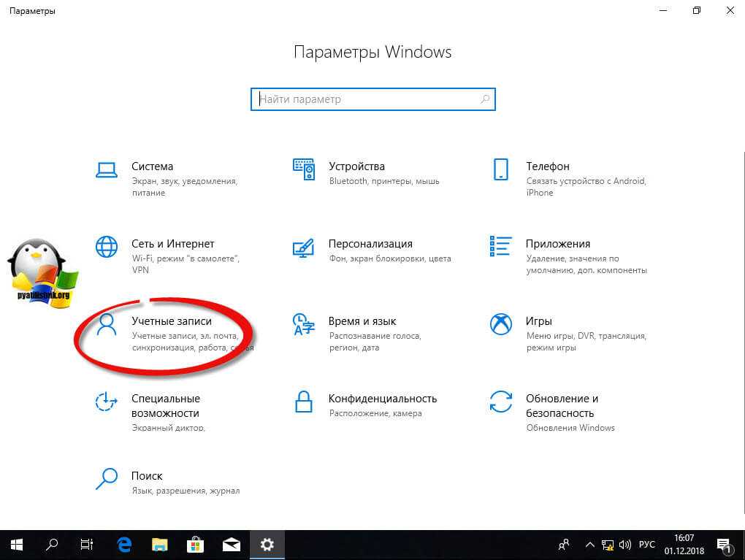Open the Время и язык icon
Viewport: 745px width, 560px height.
(x=303, y=324)
